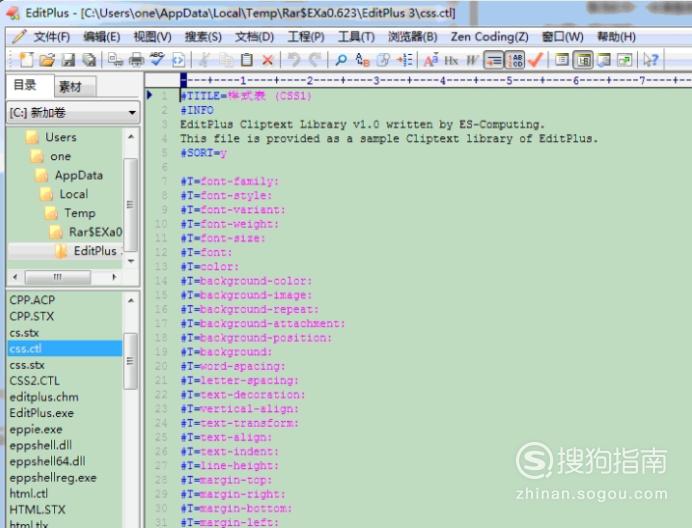The image size is (692, 528).
Task: Open the 工程(P) menu
Action: tap(306, 37)
